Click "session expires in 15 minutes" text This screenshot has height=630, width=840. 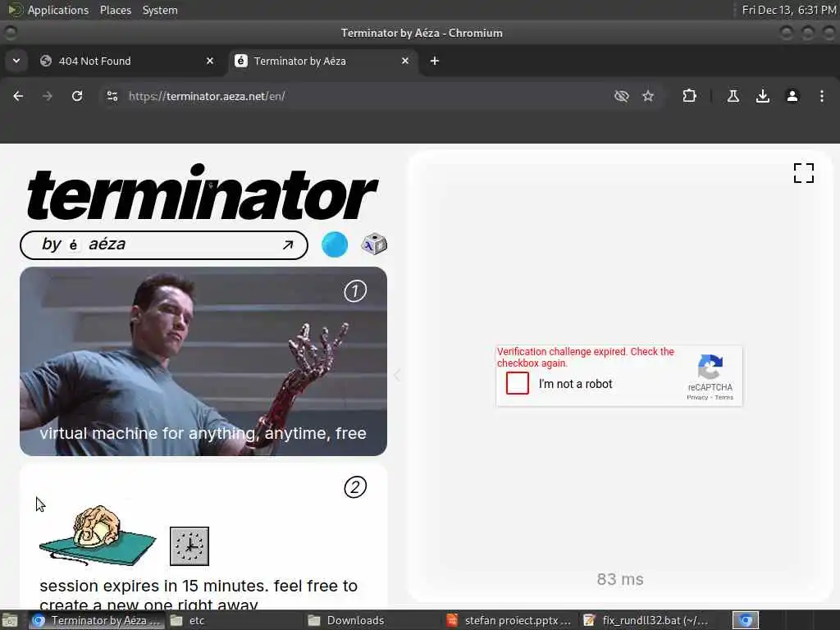pyautogui.click(x=153, y=586)
